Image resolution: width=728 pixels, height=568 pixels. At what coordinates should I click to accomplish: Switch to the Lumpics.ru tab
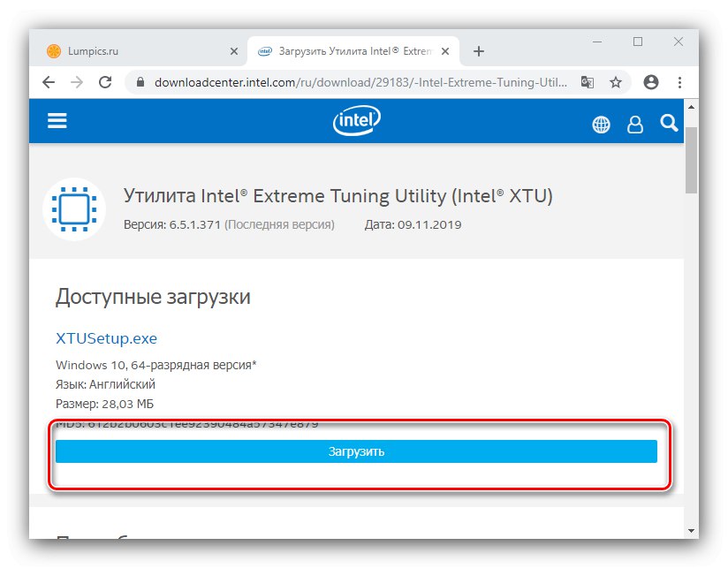(x=133, y=51)
